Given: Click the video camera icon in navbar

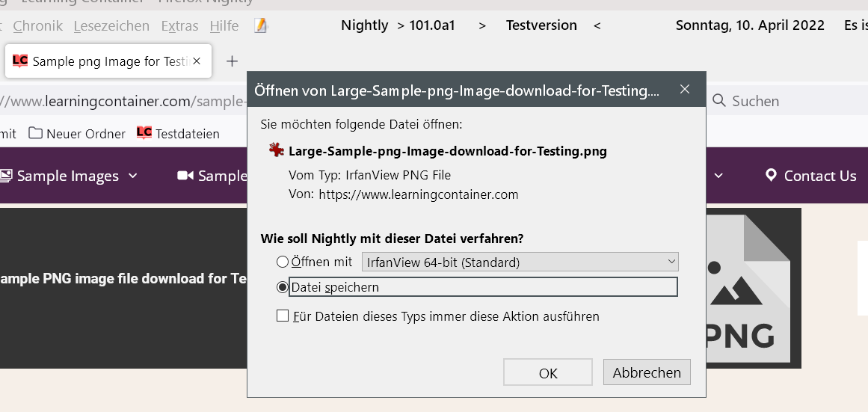Looking at the screenshot, I should click(185, 176).
